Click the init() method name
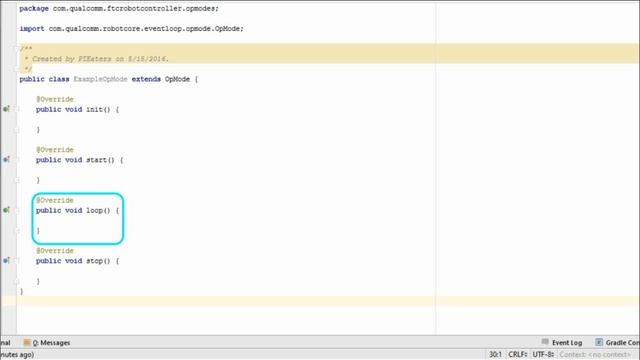 94,109
